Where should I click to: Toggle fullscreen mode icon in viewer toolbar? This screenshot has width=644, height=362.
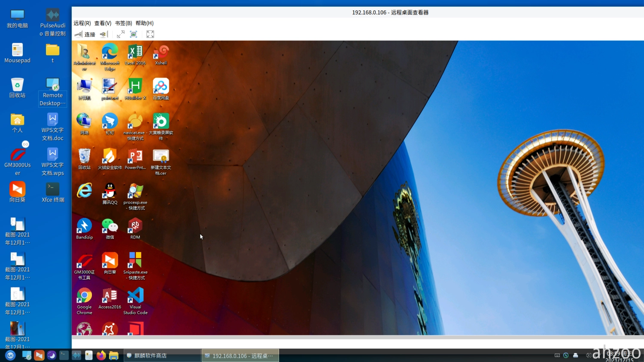[150, 34]
